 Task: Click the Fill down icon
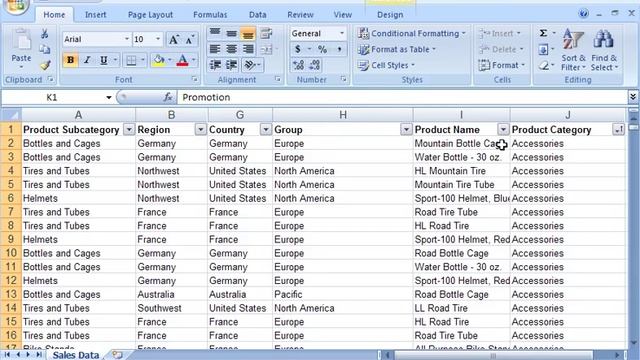click(x=543, y=49)
